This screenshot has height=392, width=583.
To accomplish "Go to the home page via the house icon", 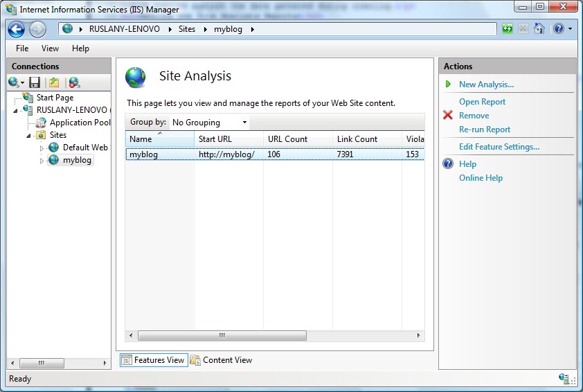I will (539, 28).
